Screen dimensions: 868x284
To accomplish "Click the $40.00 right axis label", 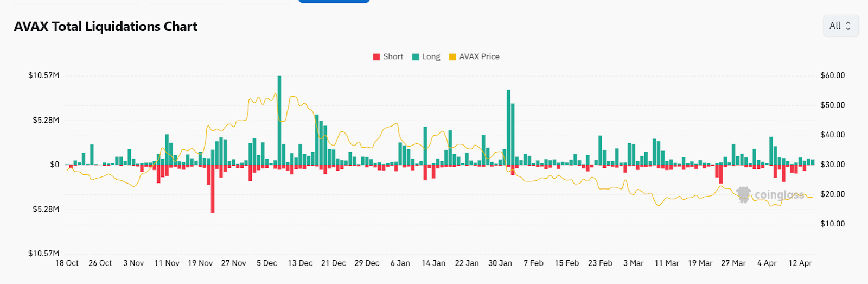I will [833, 135].
